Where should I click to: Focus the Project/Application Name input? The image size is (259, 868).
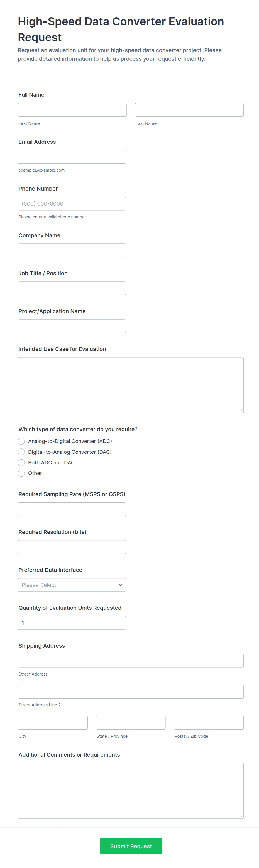pos(72,326)
